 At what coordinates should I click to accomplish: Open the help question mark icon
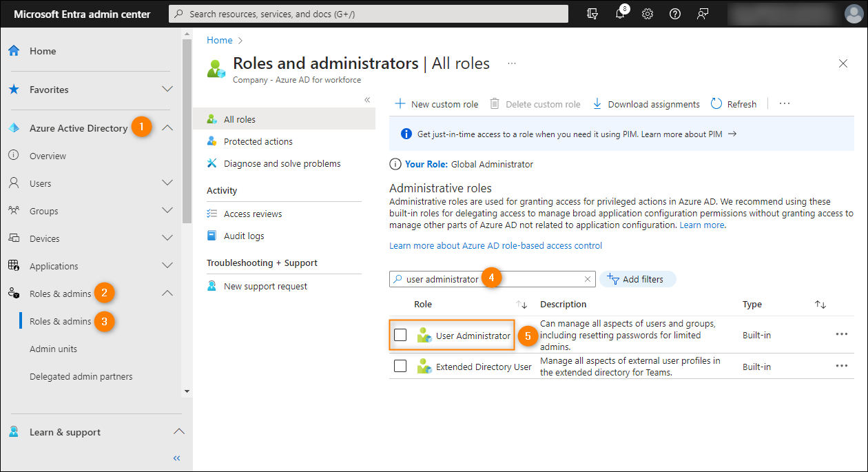point(675,14)
